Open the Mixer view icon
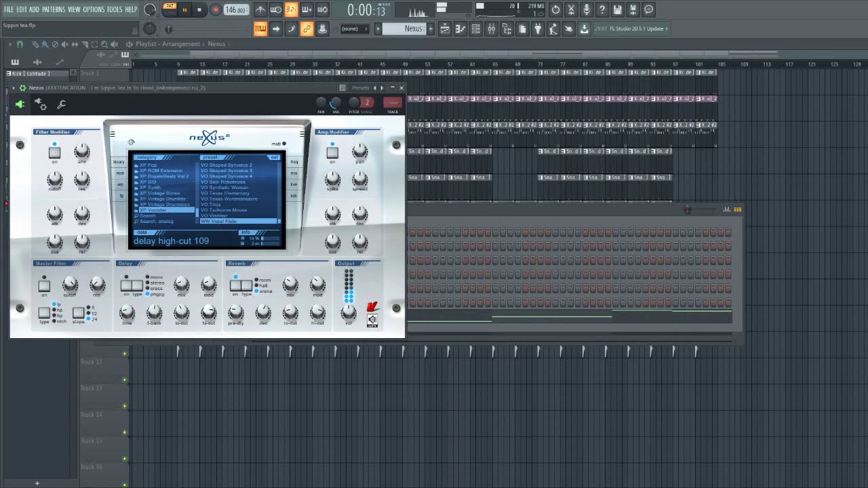The image size is (868, 488). (492, 28)
